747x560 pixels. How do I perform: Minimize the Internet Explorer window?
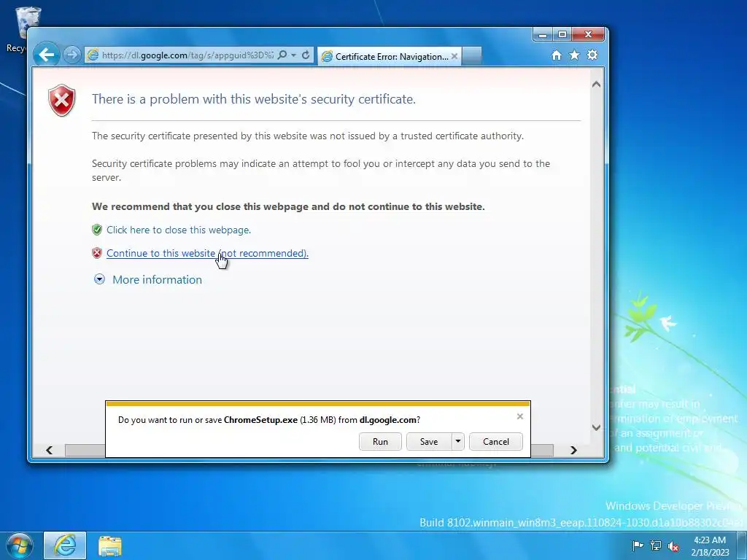coord(543,35)
